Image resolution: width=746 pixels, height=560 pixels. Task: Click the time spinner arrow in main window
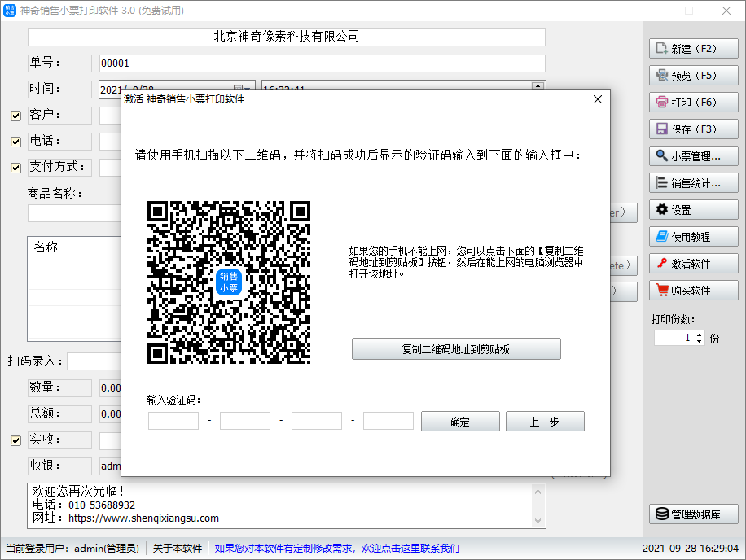(x=538, y=85)
